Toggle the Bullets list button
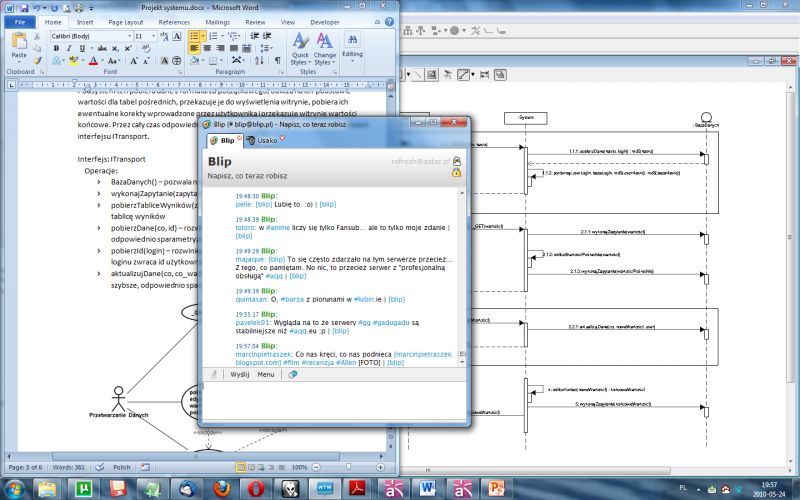 [194, 36]
